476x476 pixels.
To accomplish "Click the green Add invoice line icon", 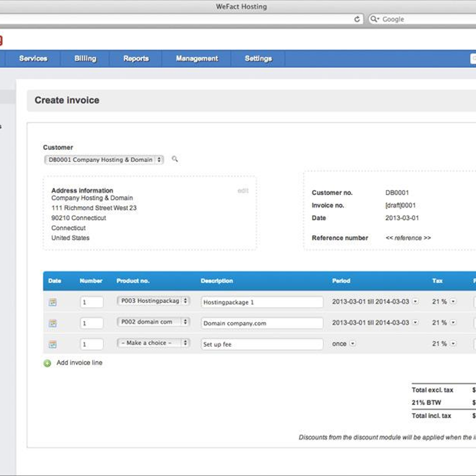I will [x=47, y=363].
